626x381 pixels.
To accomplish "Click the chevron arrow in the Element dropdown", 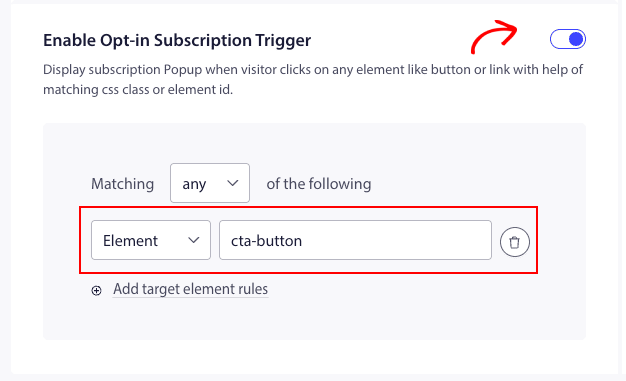I will click(194, 240).
